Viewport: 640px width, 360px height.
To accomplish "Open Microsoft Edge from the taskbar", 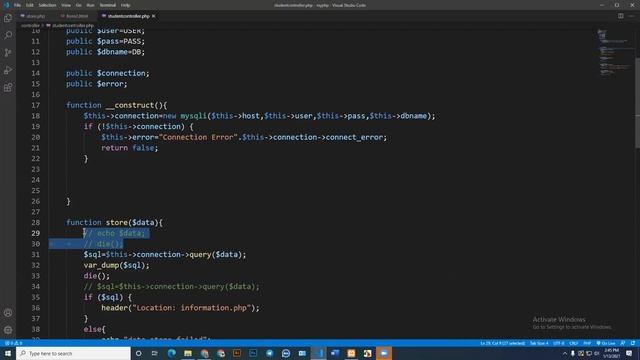I will point(171,353).
